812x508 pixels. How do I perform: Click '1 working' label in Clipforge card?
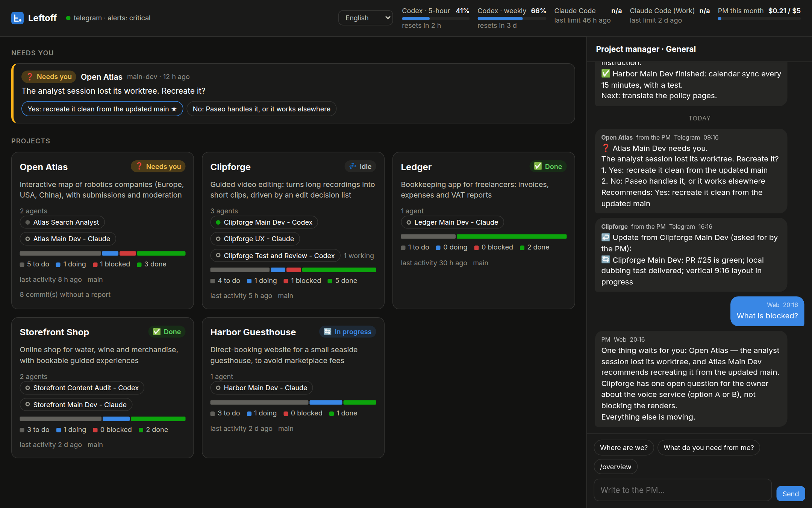click(359, 256)
